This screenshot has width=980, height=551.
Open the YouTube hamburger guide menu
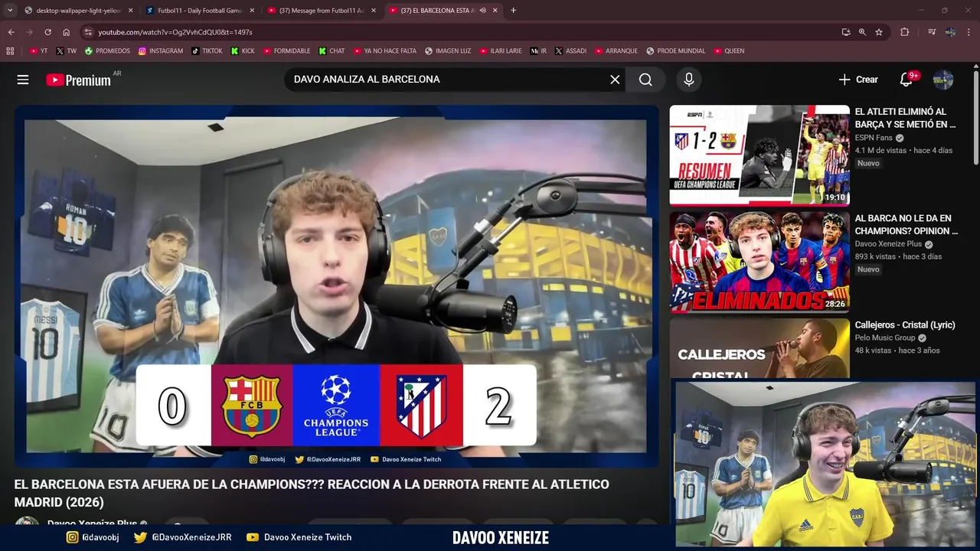click(x=23, y=80)
